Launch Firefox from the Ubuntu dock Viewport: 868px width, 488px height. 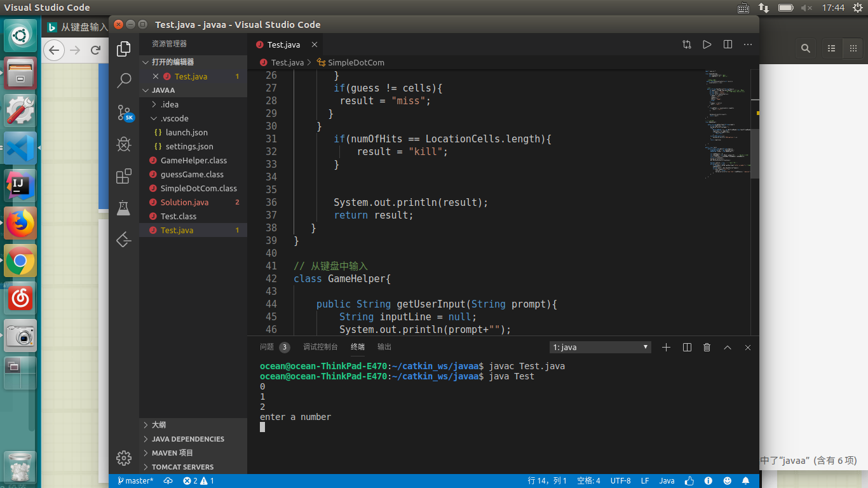pos(20,224)
